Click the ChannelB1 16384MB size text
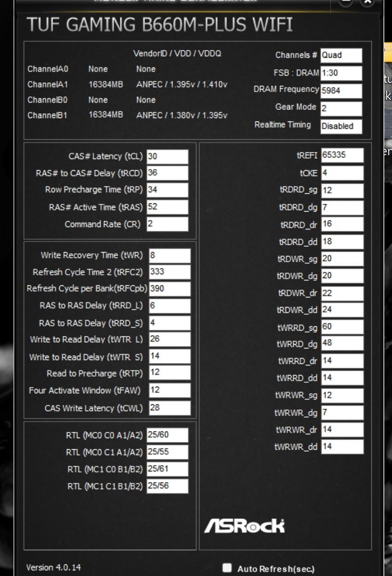392x576 pixels. [106, 115]
